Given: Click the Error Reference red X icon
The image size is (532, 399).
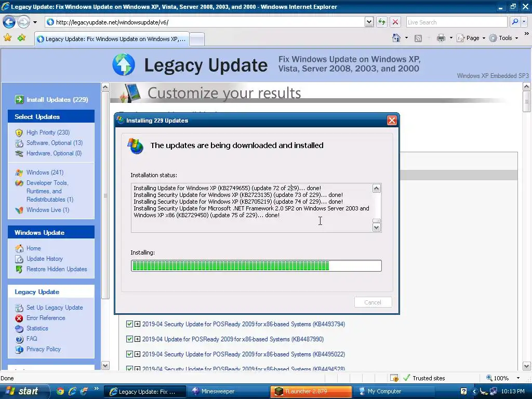Looking at the screenshot, I should pyautogui.click(x=19, y=318).
